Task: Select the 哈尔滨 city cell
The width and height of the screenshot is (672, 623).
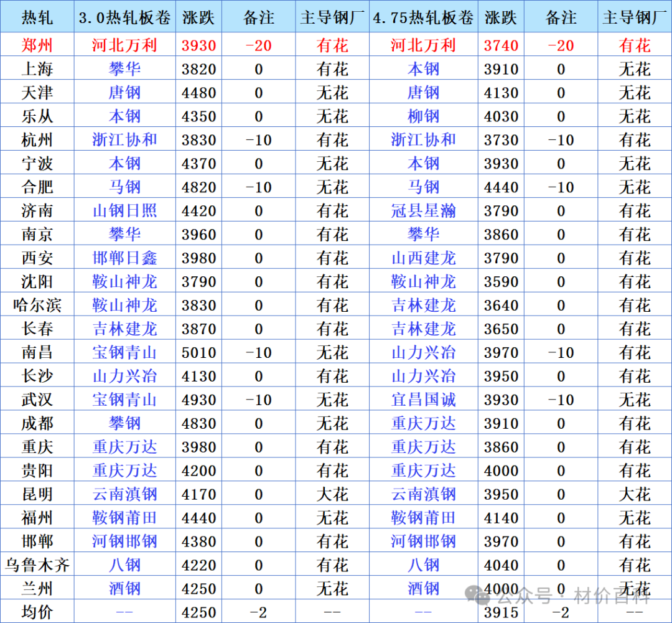Action: pyautogui.click(x=37, y=305)
